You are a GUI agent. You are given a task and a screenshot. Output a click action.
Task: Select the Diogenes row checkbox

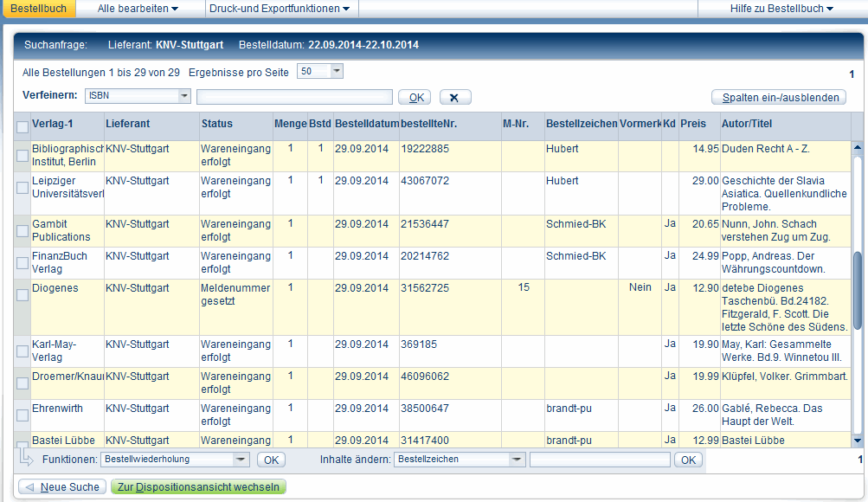(23, 294)
